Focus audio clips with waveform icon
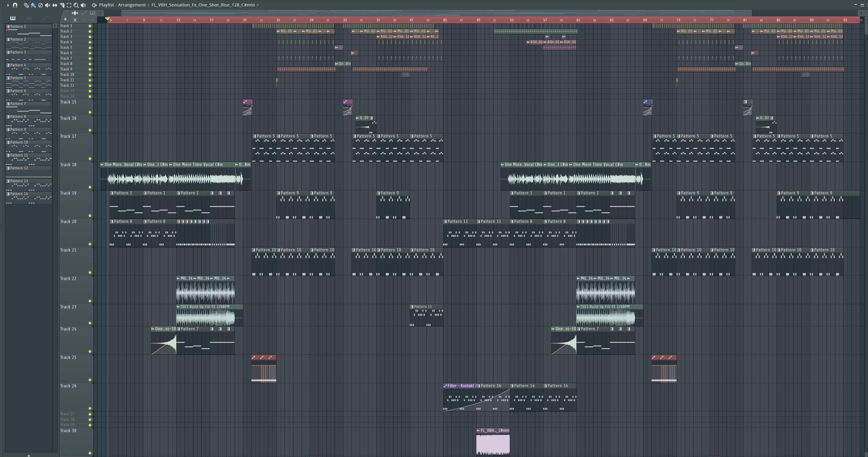 coord(75,13)
